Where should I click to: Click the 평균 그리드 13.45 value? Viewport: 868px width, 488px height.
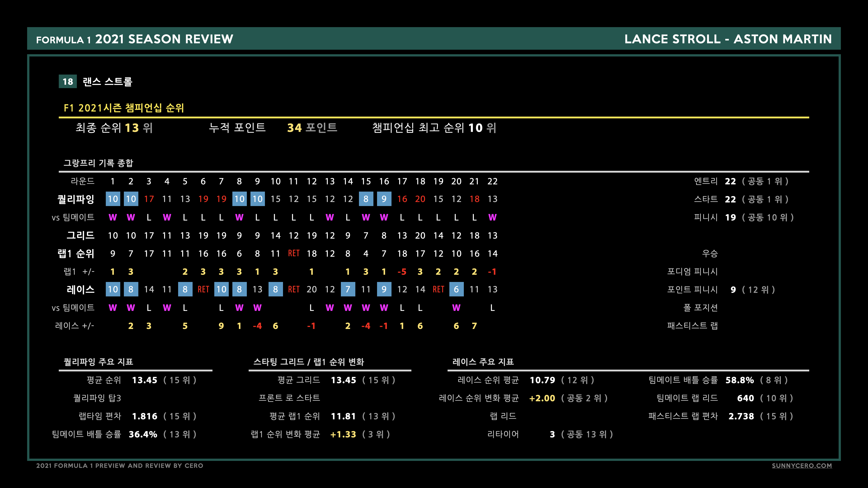pyautogui.click(x=343, y=380)
